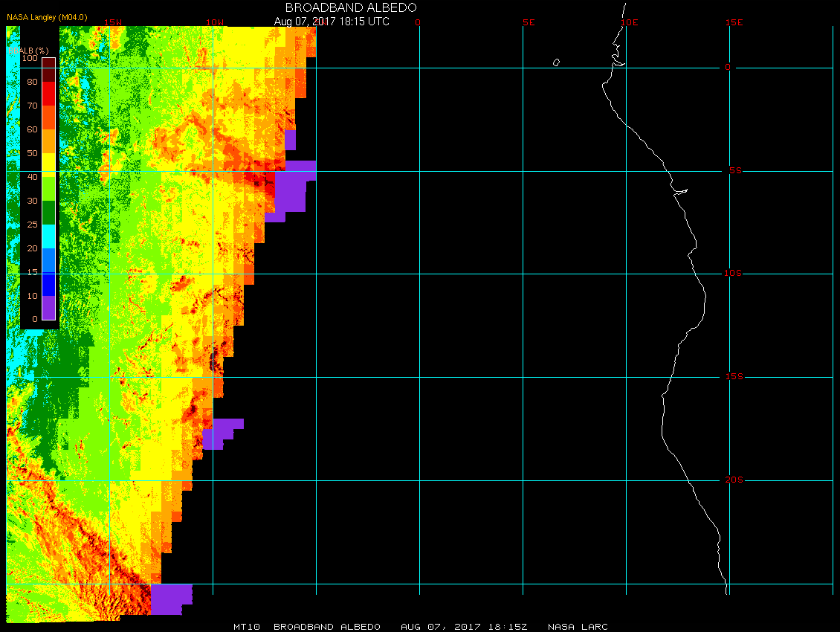Click the Aug 07, 2017 18:15 UTC timestamp
This screenshot has height=632, width=840.
[332, 22]
